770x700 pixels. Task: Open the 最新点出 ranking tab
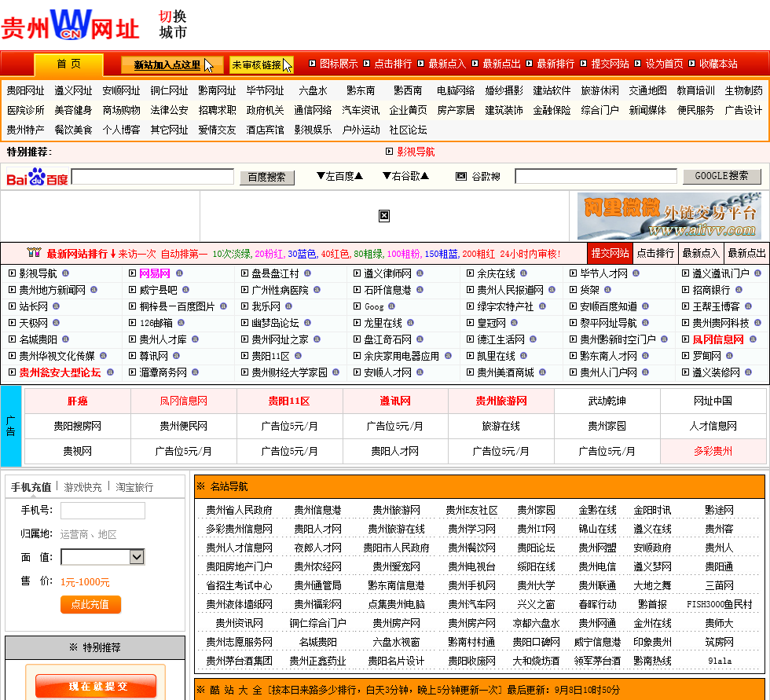(746, 253)
